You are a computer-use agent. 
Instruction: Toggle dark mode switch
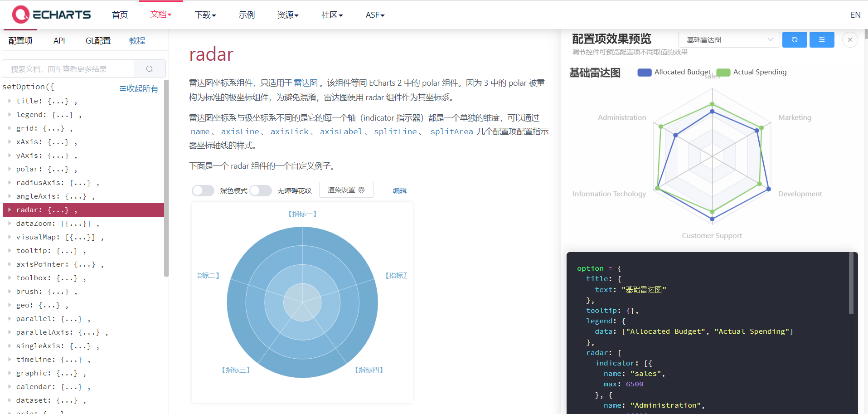pos(203,190)
